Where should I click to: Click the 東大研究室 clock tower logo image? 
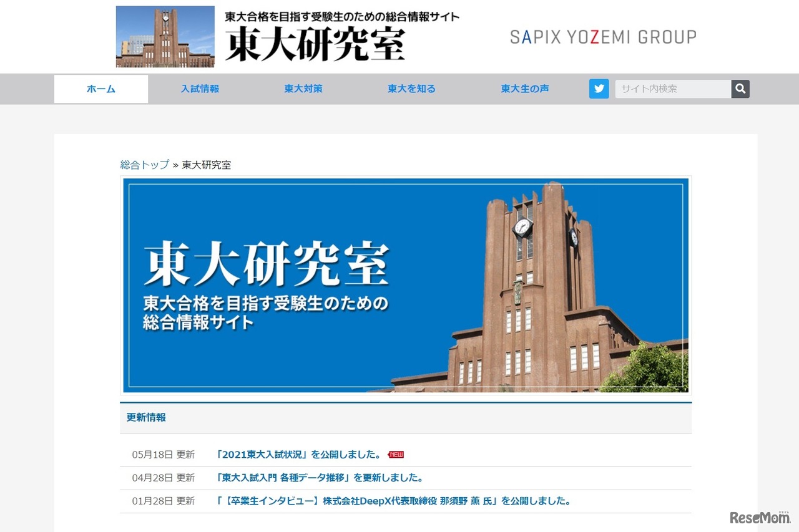point(164,36)
